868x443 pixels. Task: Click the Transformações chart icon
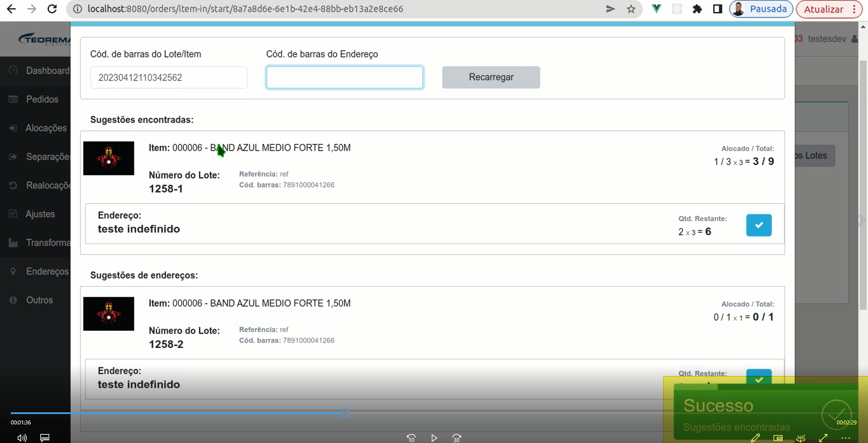13,243
